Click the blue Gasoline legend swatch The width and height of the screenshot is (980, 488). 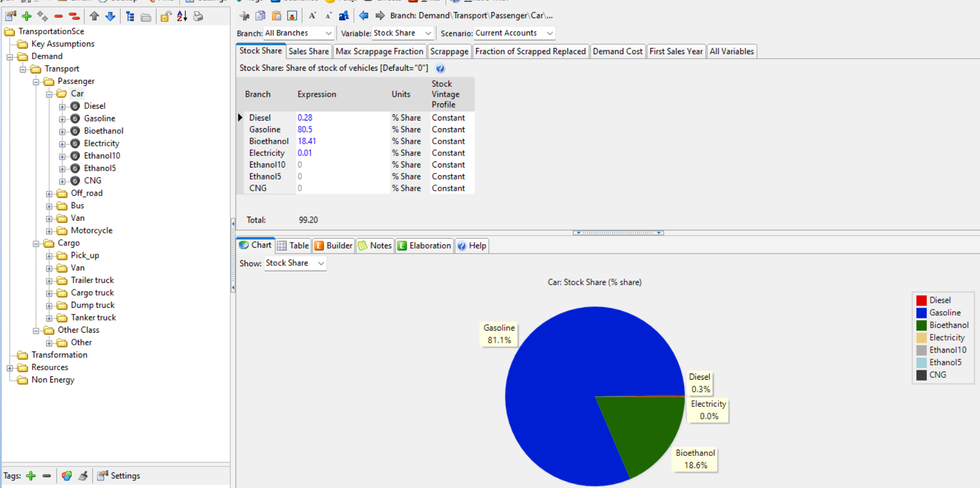click(x=921, y=313)
